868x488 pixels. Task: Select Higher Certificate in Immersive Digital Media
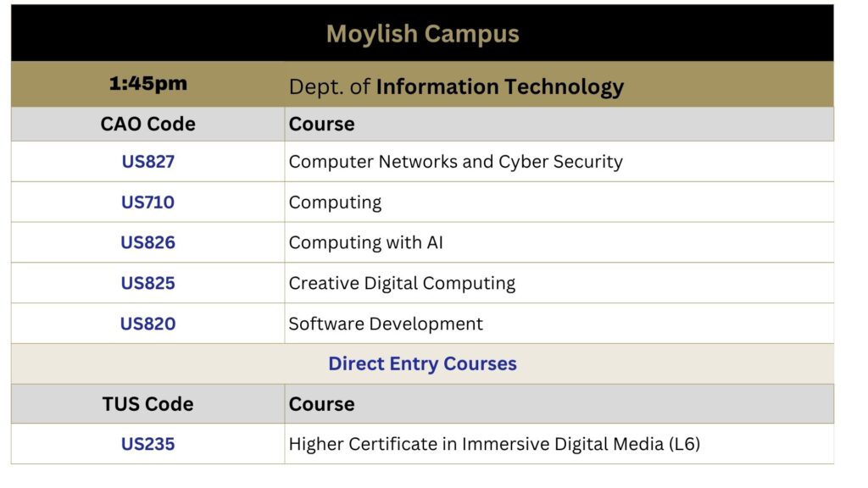(x=494, y=444)
